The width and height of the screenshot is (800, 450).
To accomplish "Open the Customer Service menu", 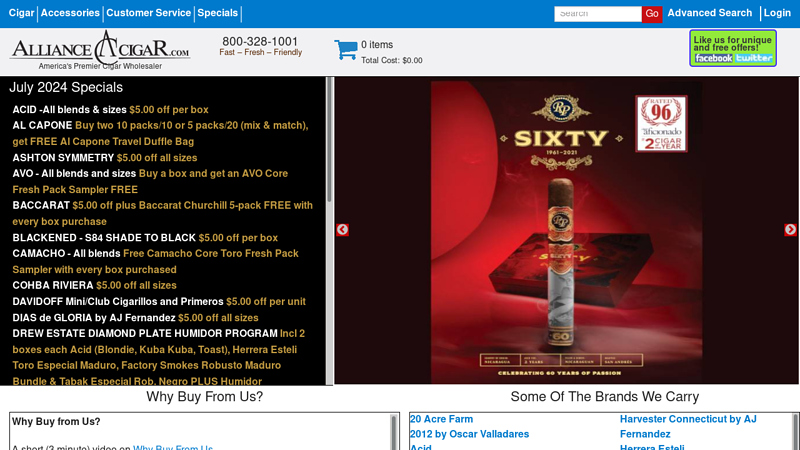I will 148,13.
